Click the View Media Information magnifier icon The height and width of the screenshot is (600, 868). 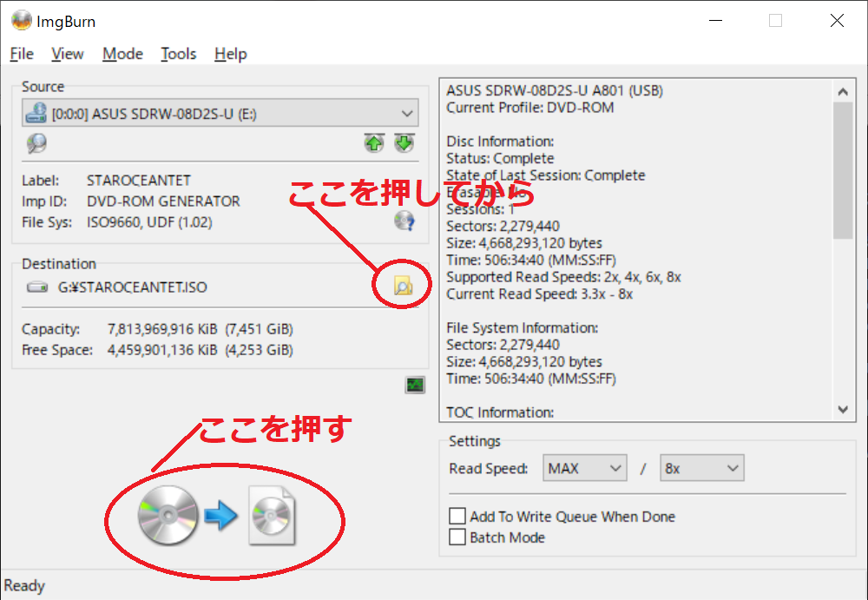(36, 143)
